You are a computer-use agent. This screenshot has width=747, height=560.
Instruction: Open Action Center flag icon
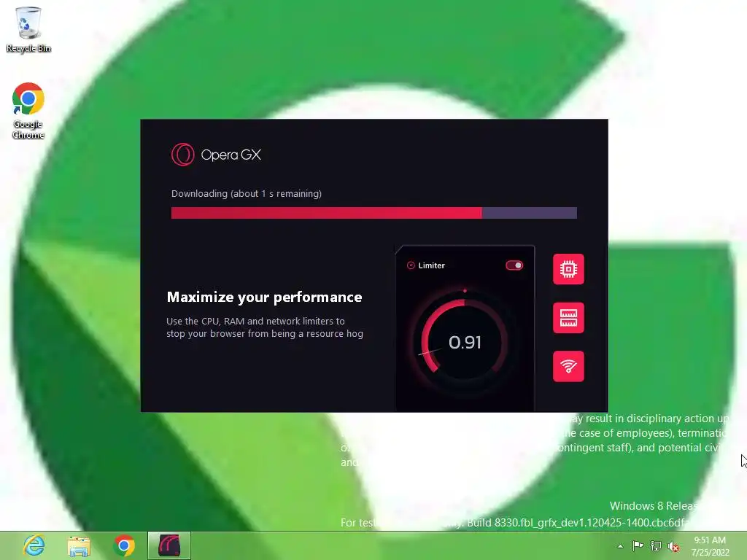point(638,546)
